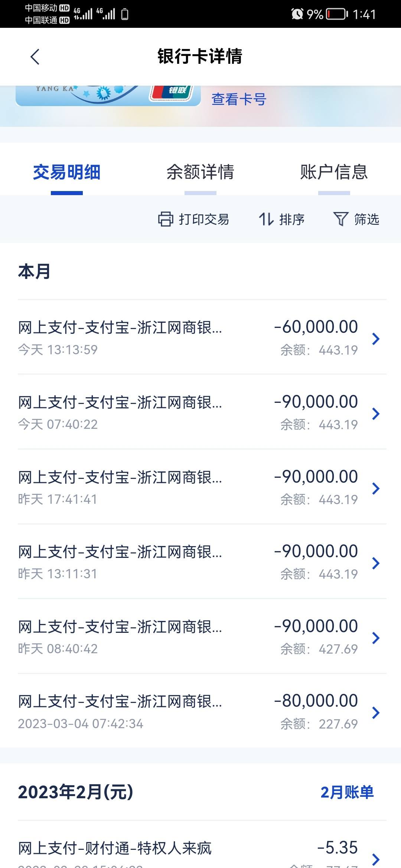Switch to the 交易明细 tab
401x868 pixels.
[x=67, y=172]
